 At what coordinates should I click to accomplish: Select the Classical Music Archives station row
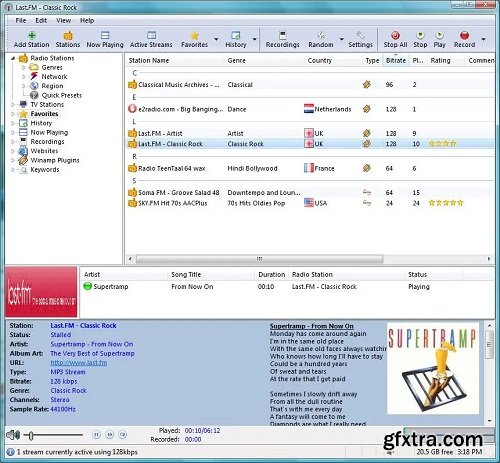pyautogui.click(x=310, y=85)
